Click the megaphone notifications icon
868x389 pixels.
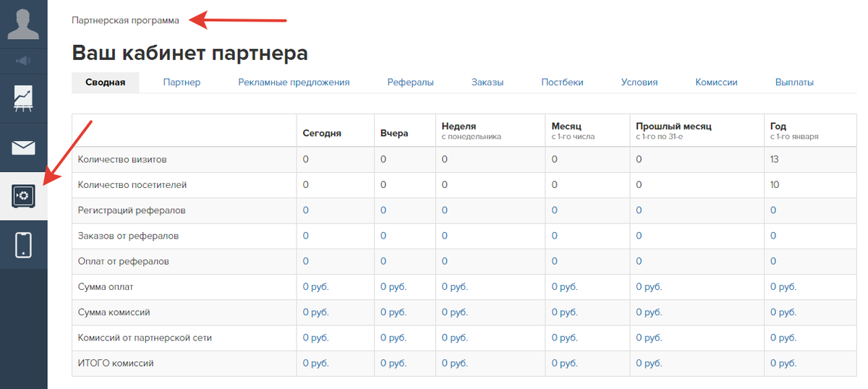tap(23, 60)
